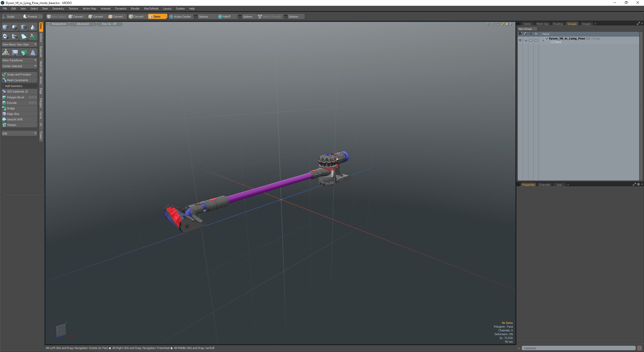Open viewport settings gear

click(507, 24)
